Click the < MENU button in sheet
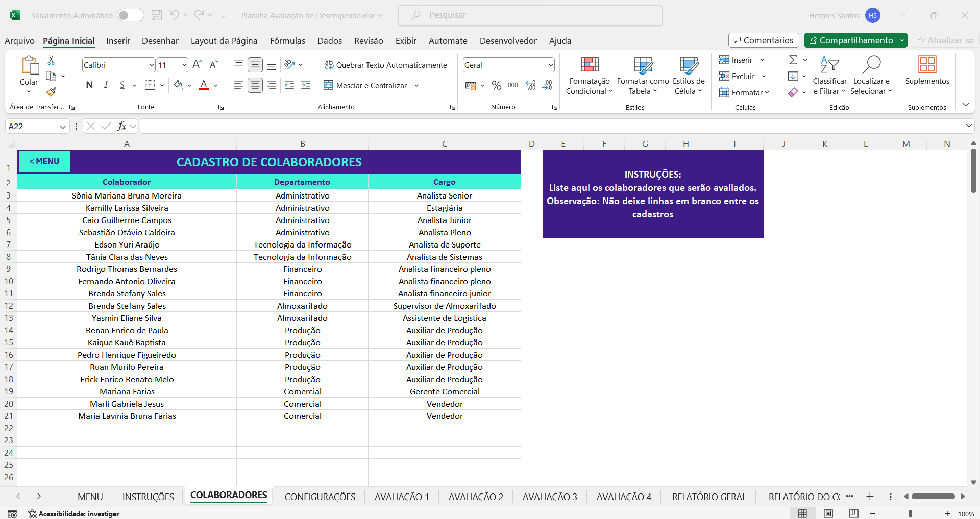 click(x=44, y=161)
